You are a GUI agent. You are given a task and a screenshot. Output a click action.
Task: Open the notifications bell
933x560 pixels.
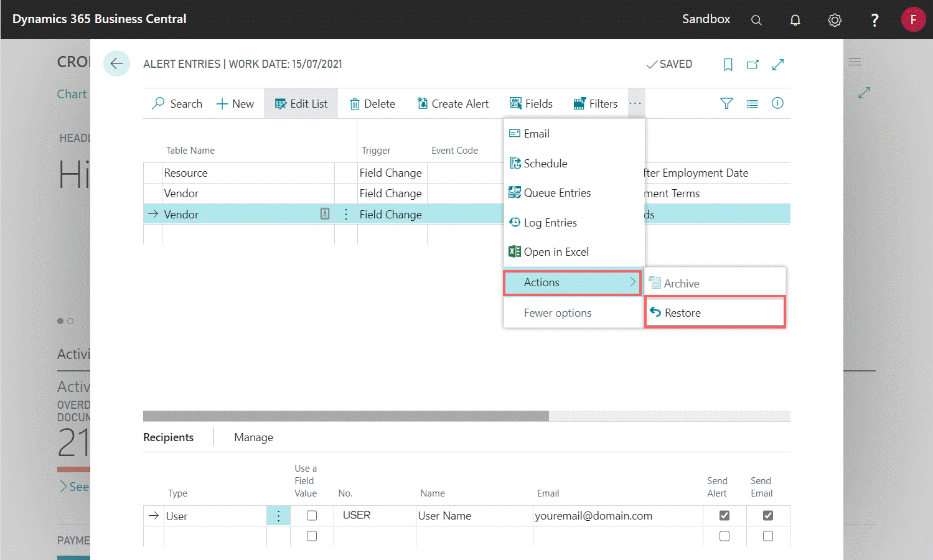[795, 20]
